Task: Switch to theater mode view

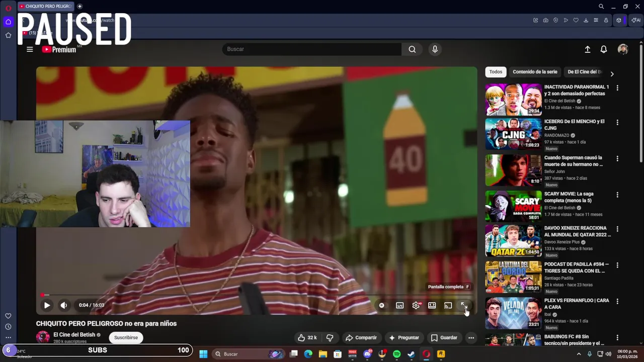Action: pyautogui.click(x=432, y=305)
